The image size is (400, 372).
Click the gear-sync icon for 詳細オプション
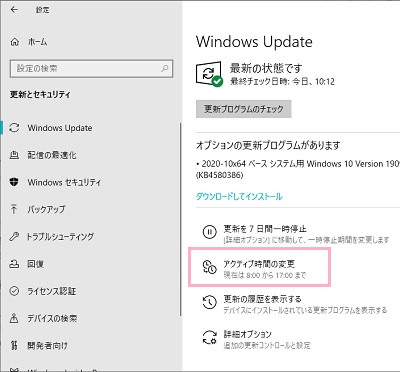point(209,337)
